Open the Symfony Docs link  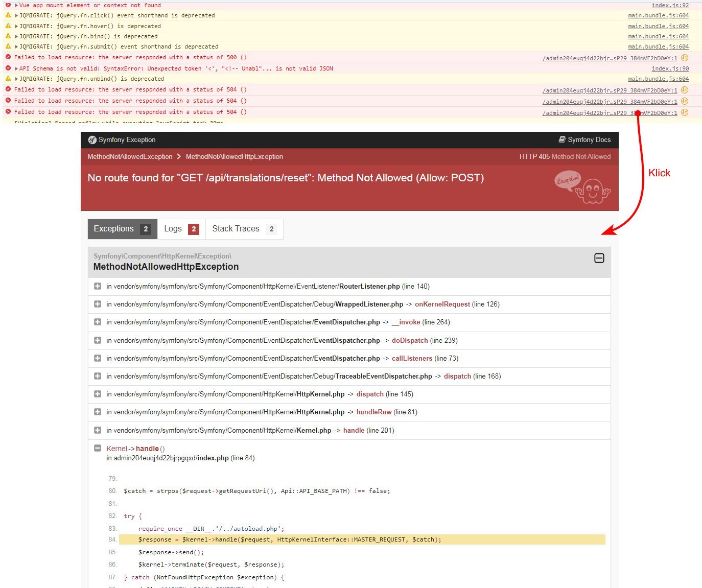click(x=584, y=140)
